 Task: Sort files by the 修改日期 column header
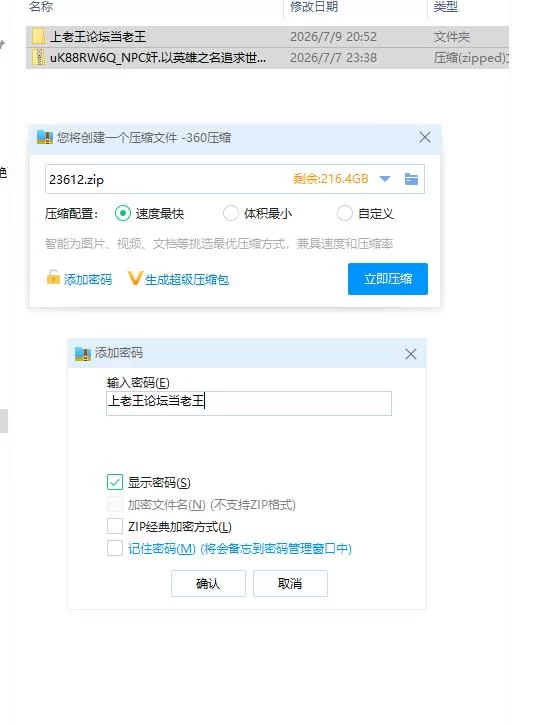pos(314,6)
